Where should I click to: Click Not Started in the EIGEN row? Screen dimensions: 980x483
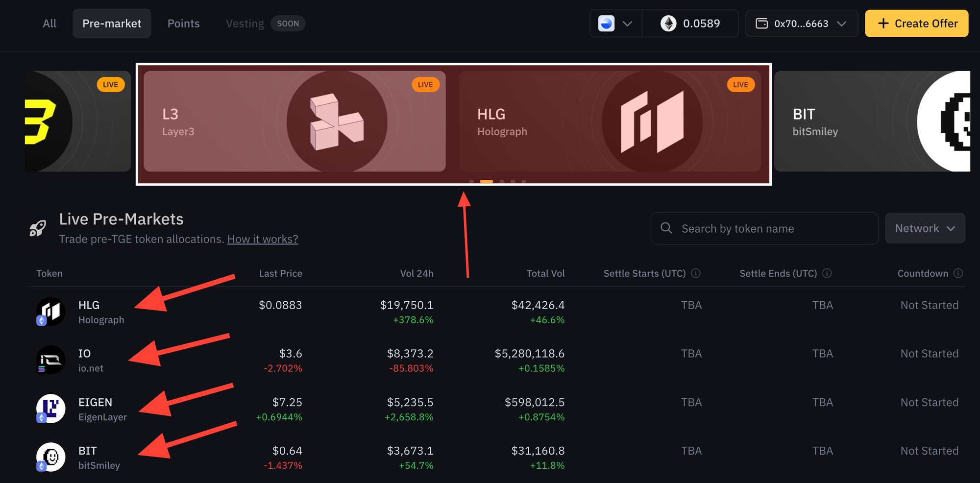coord(930,402)
